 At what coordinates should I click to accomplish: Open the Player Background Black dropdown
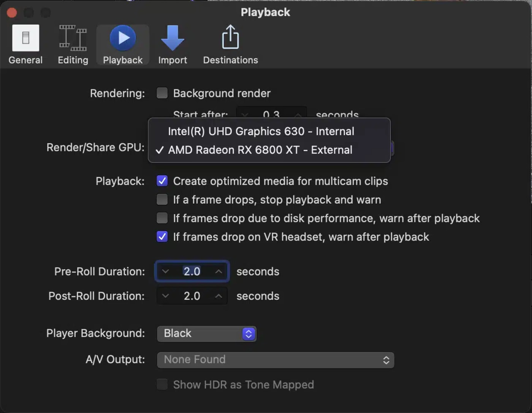click(x=207, y=334)
